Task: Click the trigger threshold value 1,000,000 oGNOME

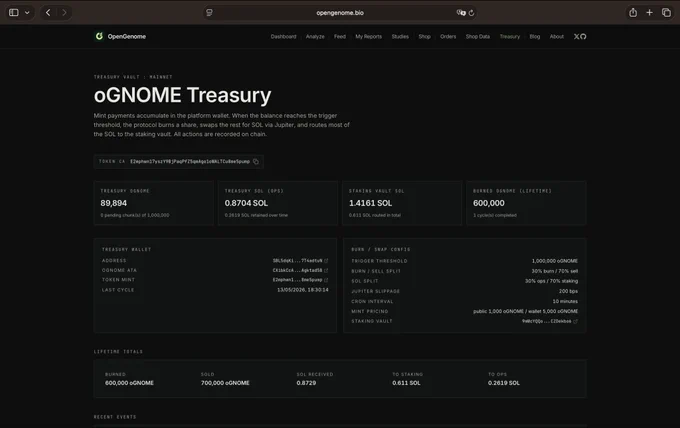Action: tap(555, 261)
